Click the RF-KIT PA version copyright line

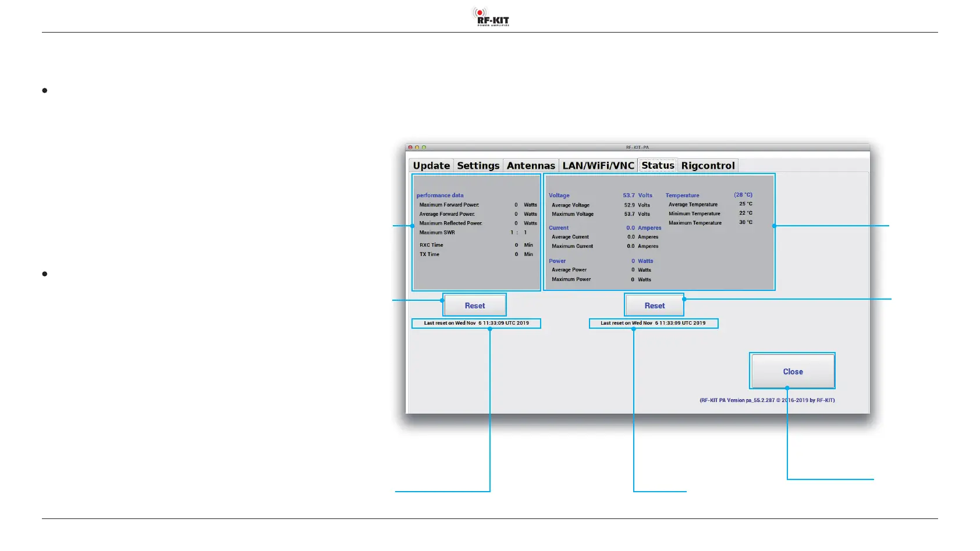tap(767, 400)
